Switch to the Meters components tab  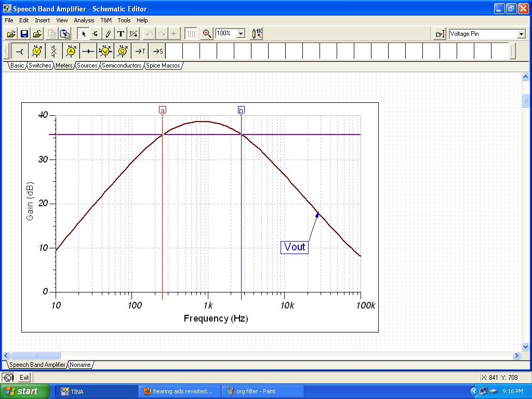64,65
